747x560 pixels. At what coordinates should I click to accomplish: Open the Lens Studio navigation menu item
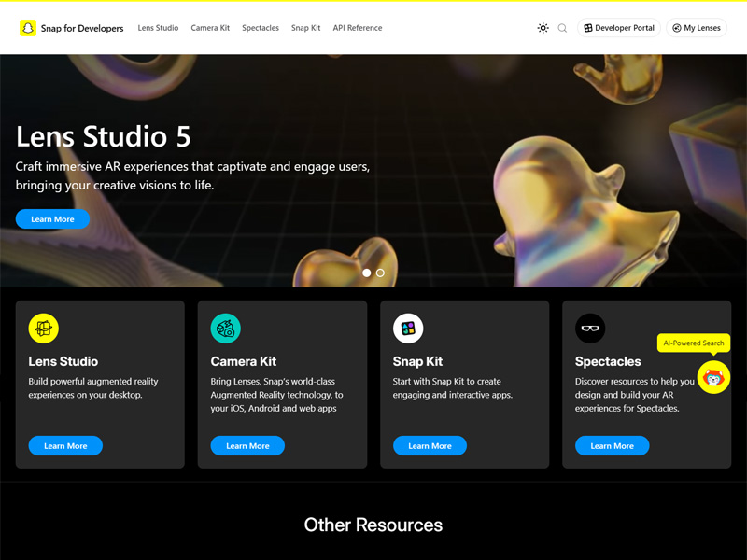(x=158, y=28)
